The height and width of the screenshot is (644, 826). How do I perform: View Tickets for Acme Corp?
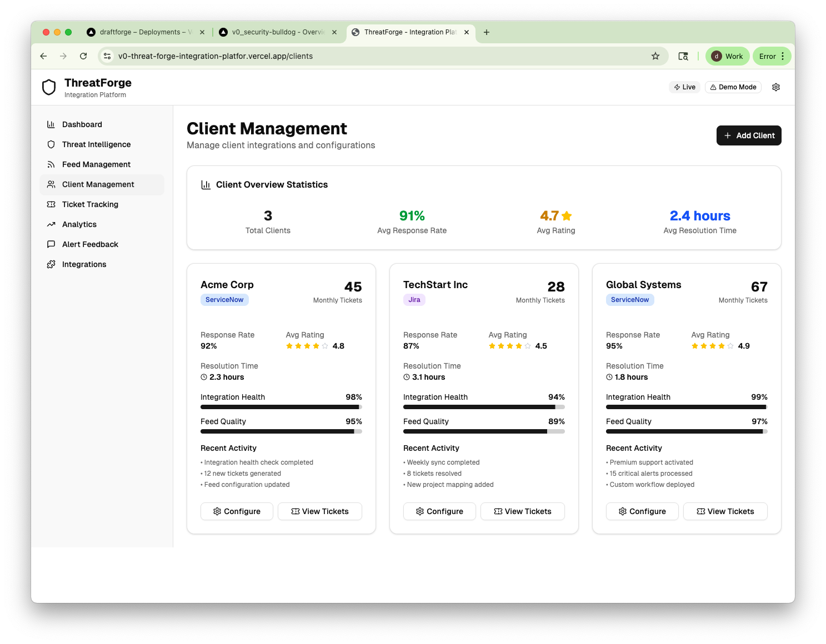[x=320, y=511]
